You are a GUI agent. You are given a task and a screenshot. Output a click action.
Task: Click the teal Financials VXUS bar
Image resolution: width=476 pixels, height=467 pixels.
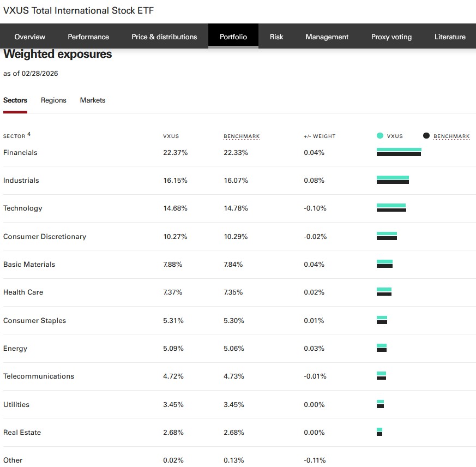click(x=399, y=149)
